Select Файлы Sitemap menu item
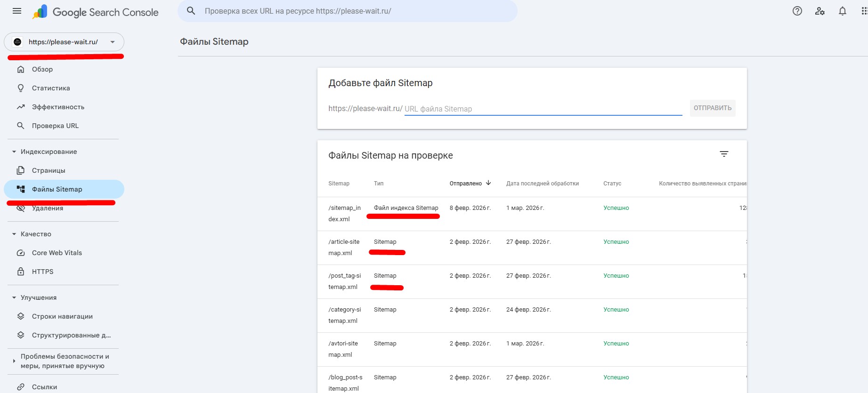Viewport: 868px width, 393px height. [64, 189]
